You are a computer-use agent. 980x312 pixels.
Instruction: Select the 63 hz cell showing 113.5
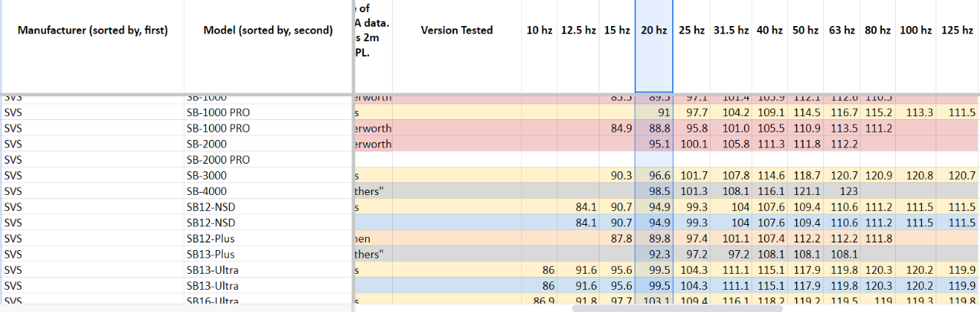coord(841,128)
